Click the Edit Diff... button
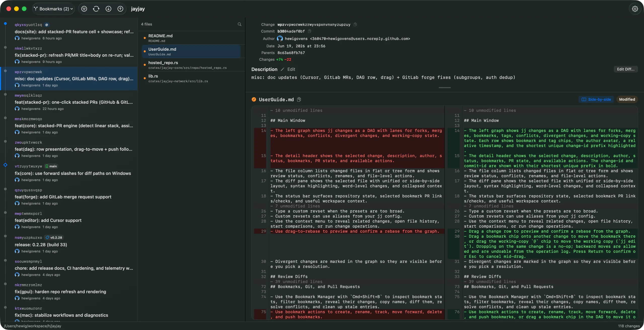The height and width of the screenshot is (330, 644). tap(626, 69)
